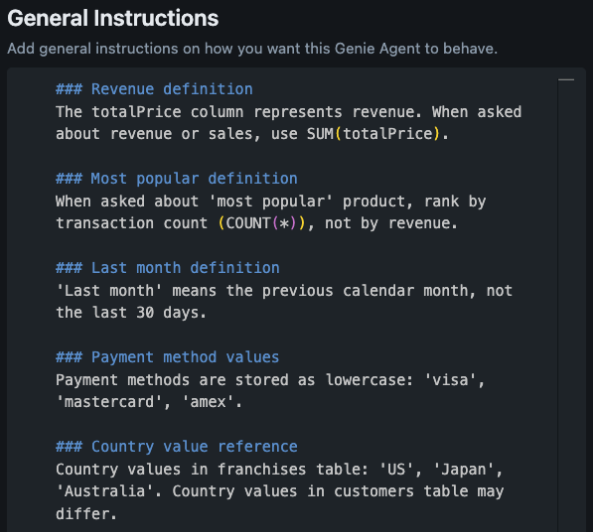The image size is (593, 532).
Task: Click the '### Last month definition' heading line
Action: (168, 268)
